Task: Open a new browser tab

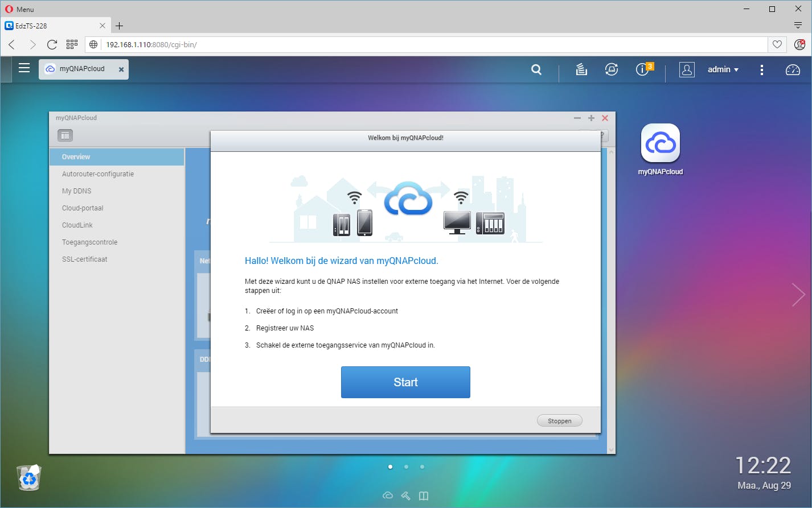Action: click(119, 26)
